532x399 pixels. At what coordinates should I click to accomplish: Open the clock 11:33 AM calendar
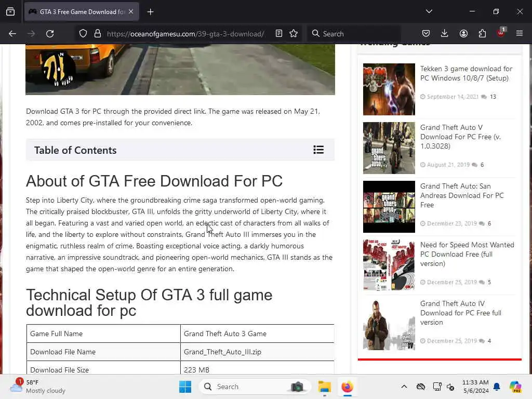(x=476, y=387)
